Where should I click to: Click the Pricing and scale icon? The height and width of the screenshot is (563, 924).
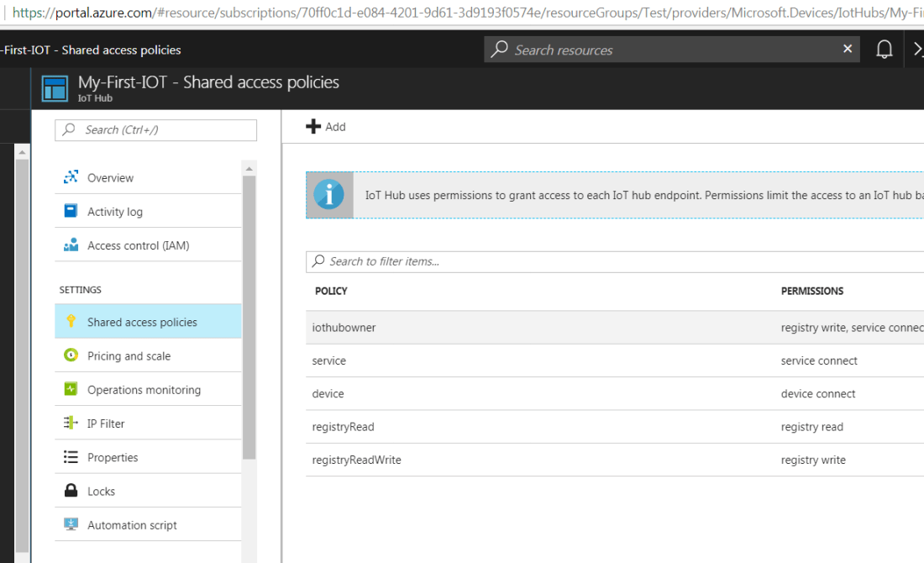pos(71,355)
